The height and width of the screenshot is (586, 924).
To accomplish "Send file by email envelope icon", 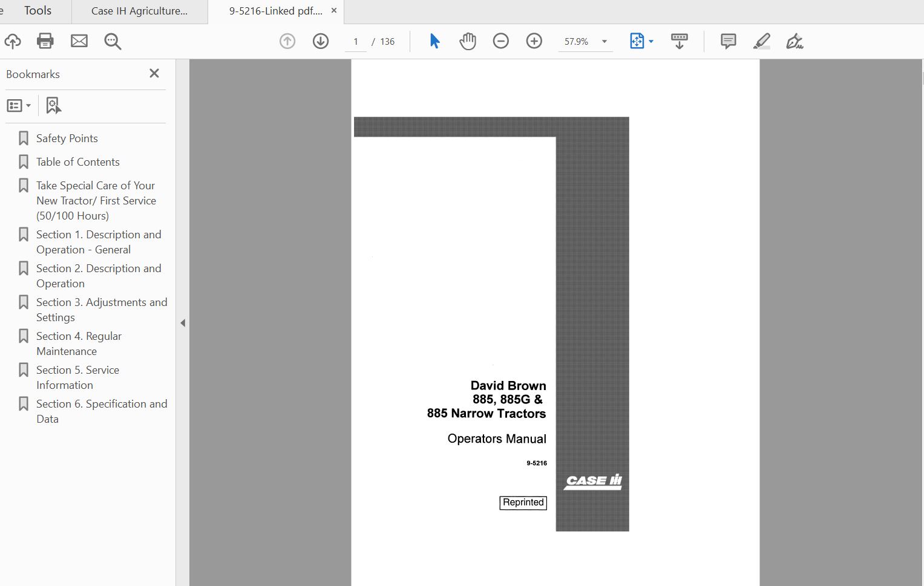I will (79, 41).
